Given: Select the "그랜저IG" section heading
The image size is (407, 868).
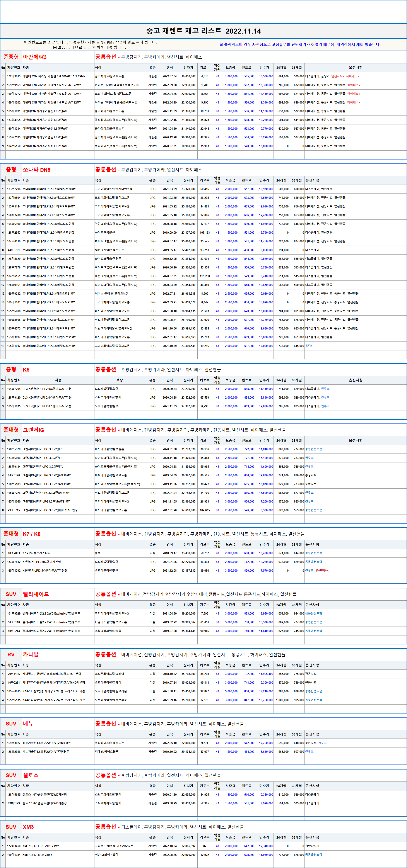Looking at the screenshot, I should click(33, 430).
